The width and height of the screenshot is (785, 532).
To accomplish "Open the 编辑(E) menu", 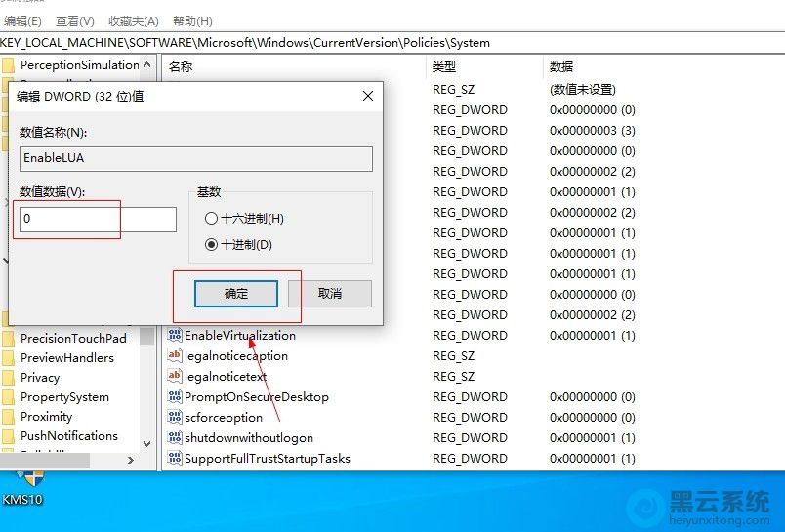I will pyautogui.click(x=21, y=21).
